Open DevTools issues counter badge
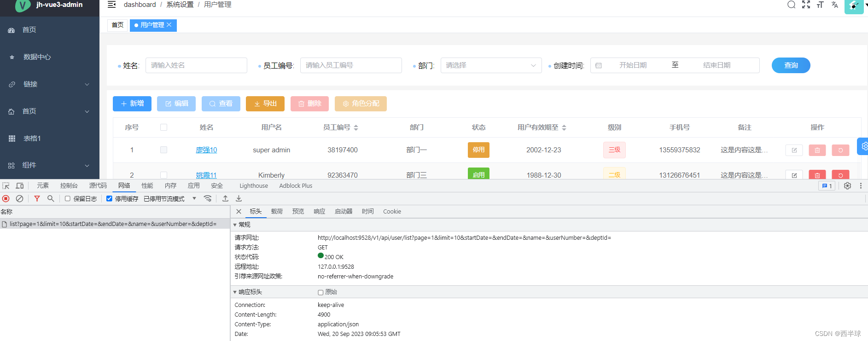This screenshot has width=868, height=341. coord(827,186)
